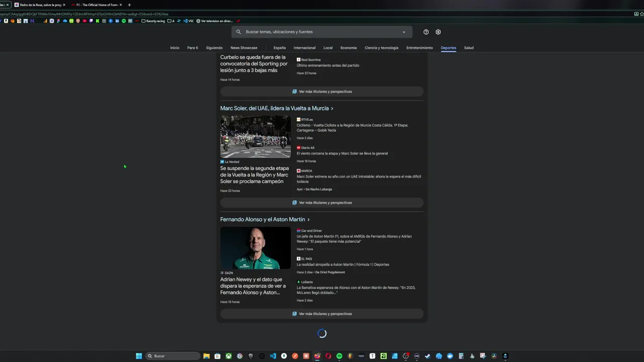Click the browser address bar URL
This screenshot has height=362, width=644.
pyautogui.click(x=84, y=14)
